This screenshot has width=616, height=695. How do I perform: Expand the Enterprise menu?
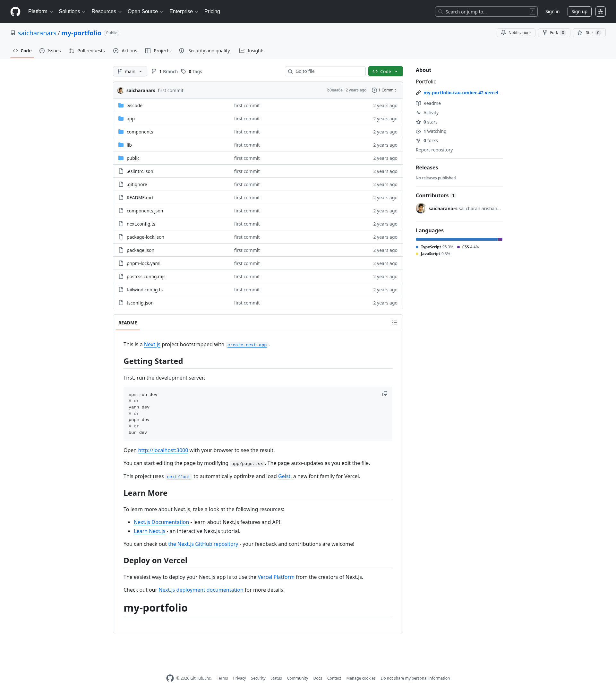pyautogui.click(x=184, y=12)
